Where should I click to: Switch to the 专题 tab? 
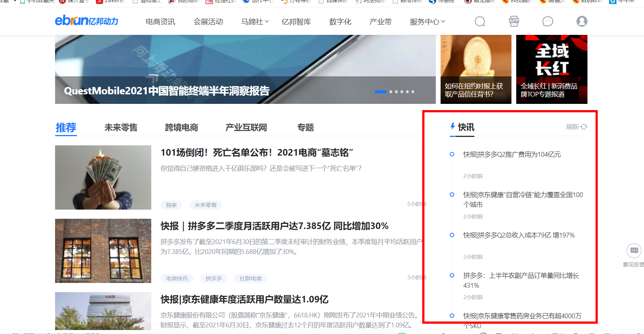click(305, 127)
